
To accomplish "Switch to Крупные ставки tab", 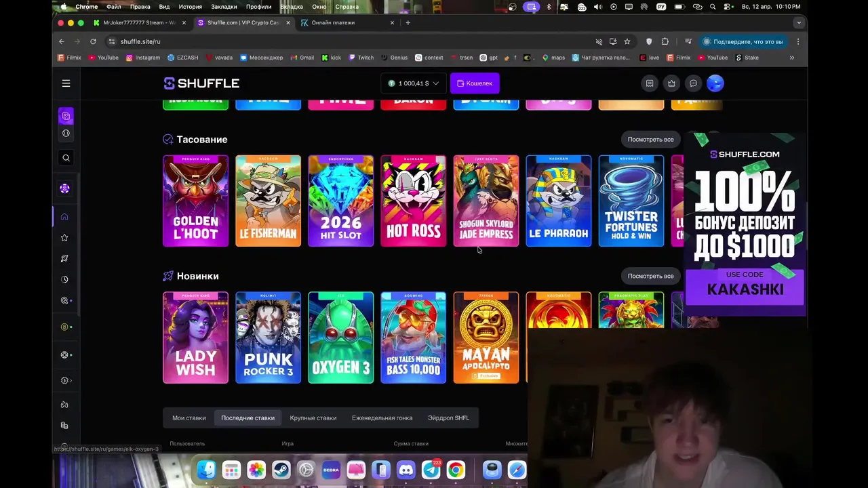I will 313,418.
